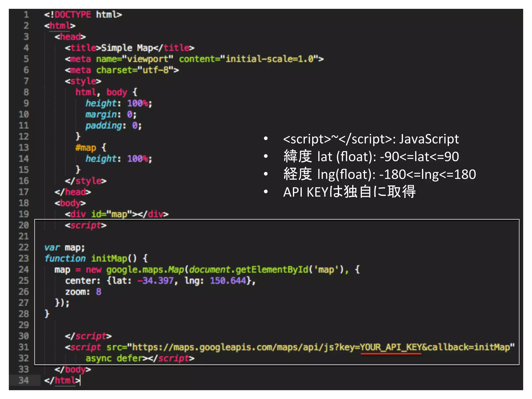Click the div id="map" element
Image resolution: width=532 pixels, height=399 pixels.
pos(117,214)
